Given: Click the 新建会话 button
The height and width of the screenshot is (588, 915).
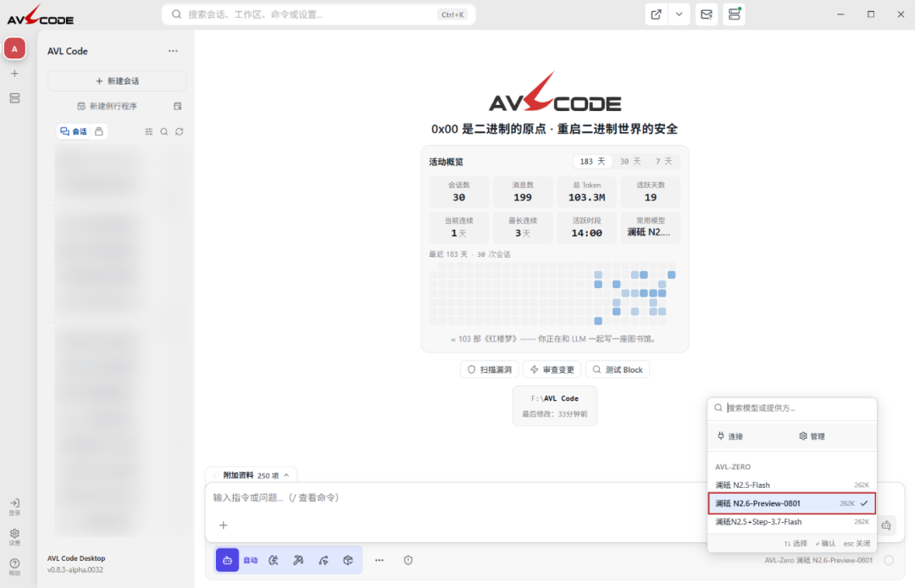Looking at the screenshot, I should pos(117,81).
